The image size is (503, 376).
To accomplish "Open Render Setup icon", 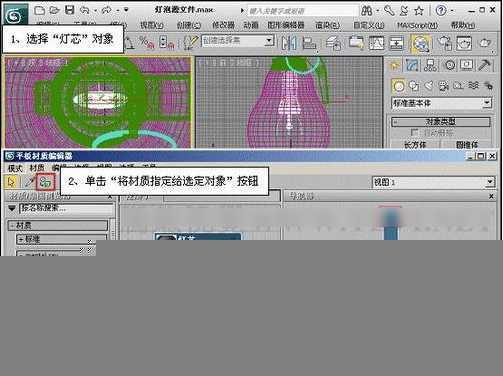I will (444, 43).
